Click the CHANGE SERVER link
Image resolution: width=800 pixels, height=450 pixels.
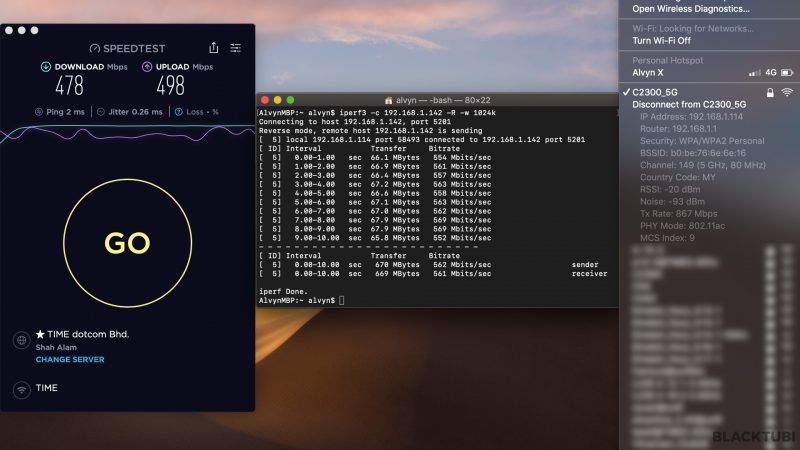point(70,359)
